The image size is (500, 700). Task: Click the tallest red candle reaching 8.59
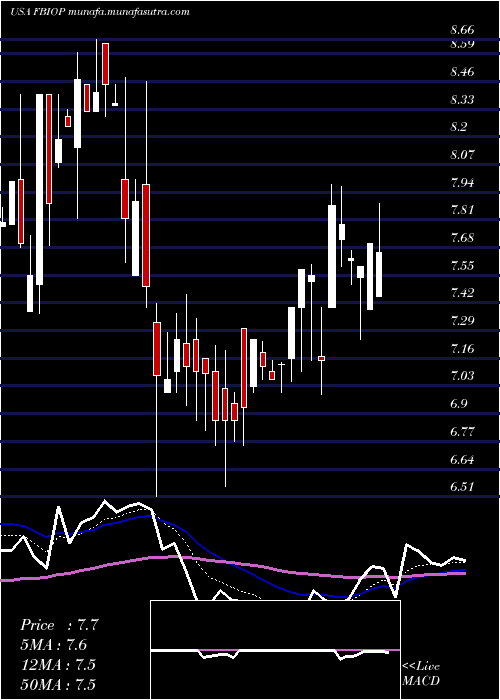[x=106, y=64]
